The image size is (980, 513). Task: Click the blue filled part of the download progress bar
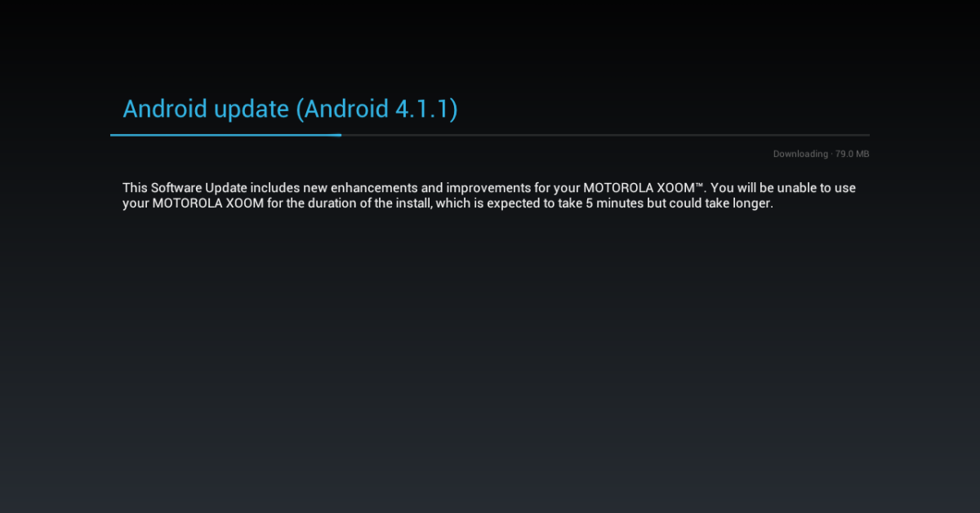click(226, 135)
